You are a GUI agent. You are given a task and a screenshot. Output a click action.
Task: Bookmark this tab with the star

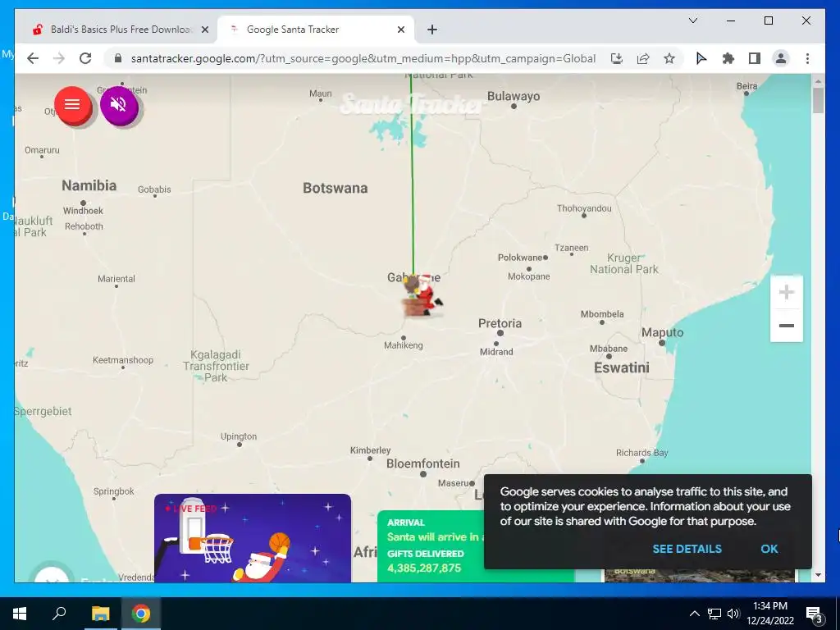pyautogui.click(x=669, y=58)
